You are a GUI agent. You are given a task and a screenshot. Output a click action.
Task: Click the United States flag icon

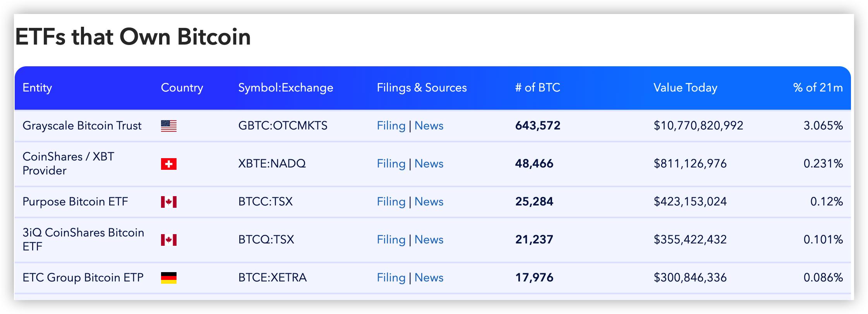168,126
